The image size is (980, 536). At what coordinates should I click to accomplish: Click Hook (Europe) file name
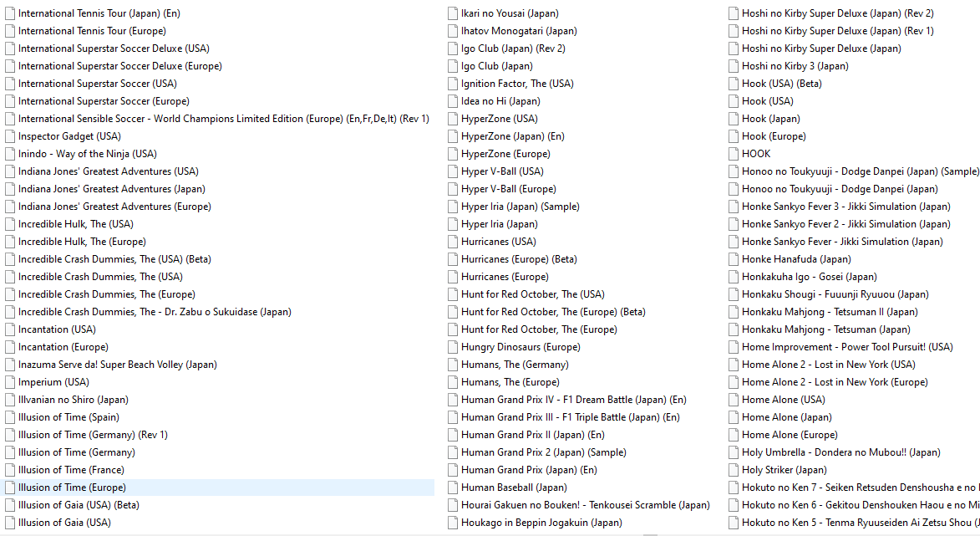774,136
